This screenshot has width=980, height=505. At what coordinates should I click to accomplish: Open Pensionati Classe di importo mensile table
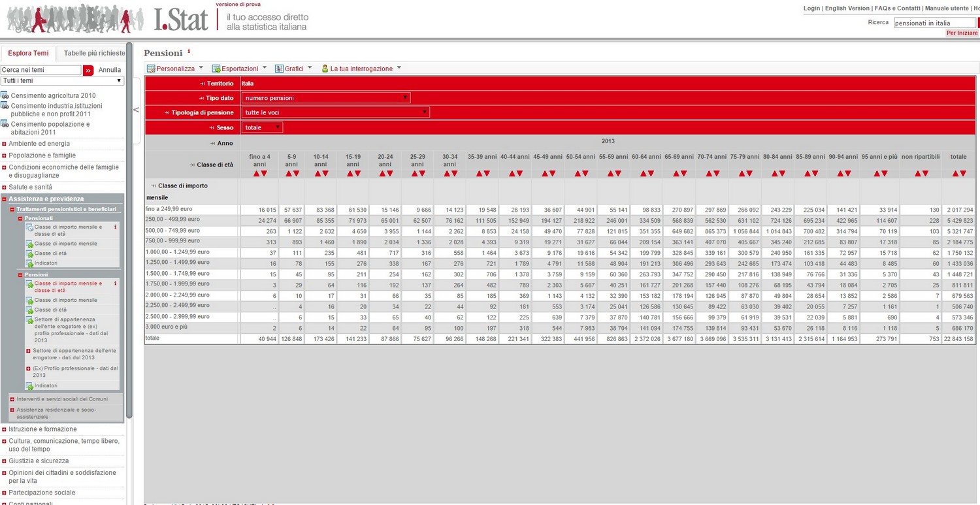65,244
